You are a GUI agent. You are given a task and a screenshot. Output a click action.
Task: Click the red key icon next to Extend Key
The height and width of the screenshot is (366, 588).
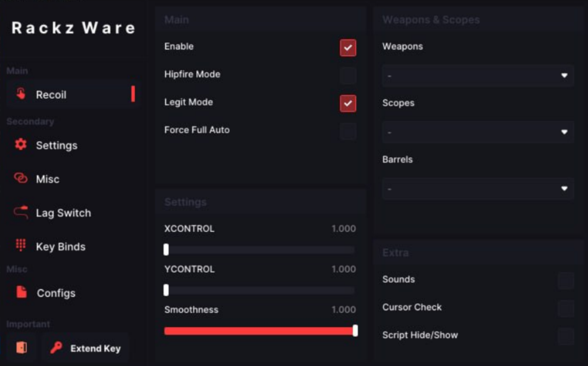(56, 348)
